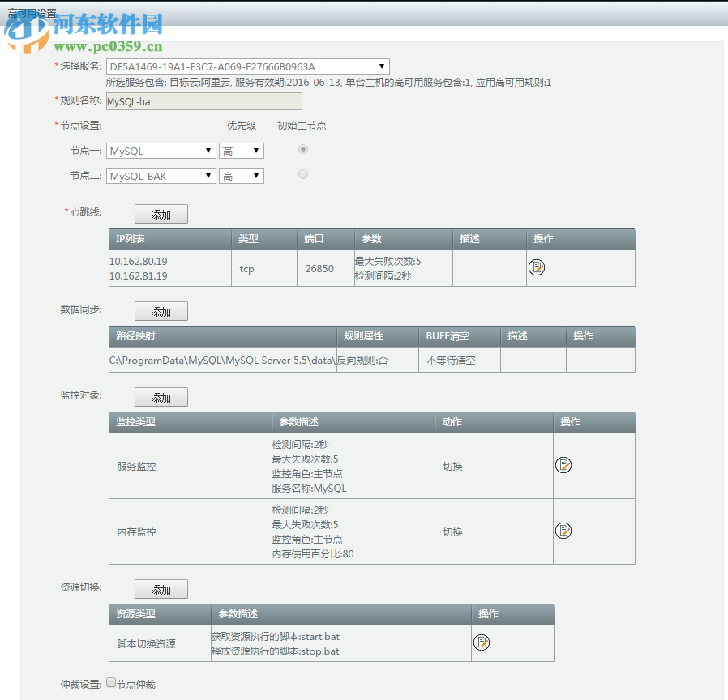Click 添加 button for 资源切换

161,590
